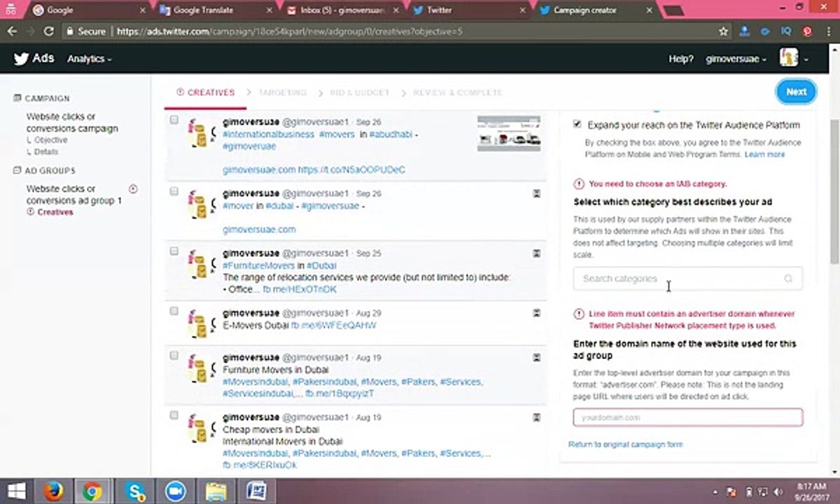This screenshot has width=840, height=504.
Task: Click the media icon on the #FurnitureMovers tweet
Action: (x=537, y=253)
